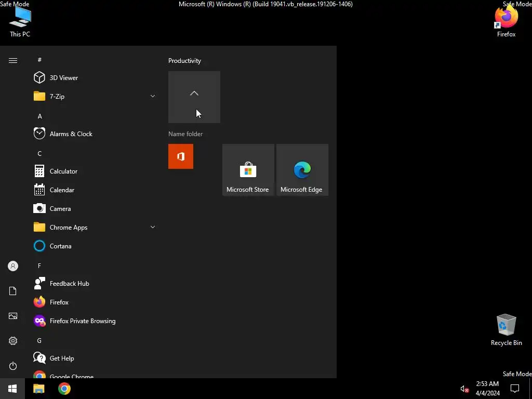Open the taskbar clock and date
The image size is (532, 399).
pyautogui.click(x=487, y=389)
